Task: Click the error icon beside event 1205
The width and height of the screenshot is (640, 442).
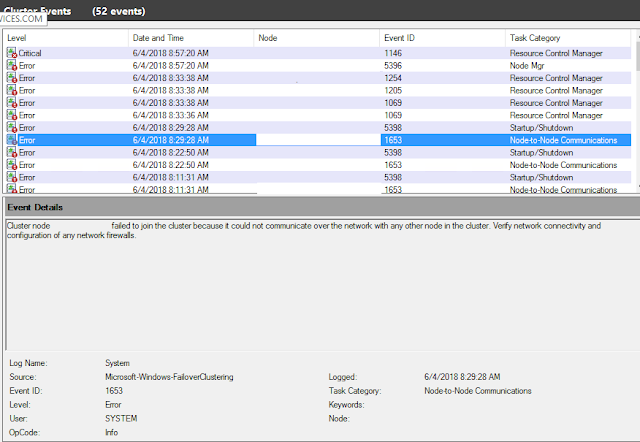Action: 12,90
